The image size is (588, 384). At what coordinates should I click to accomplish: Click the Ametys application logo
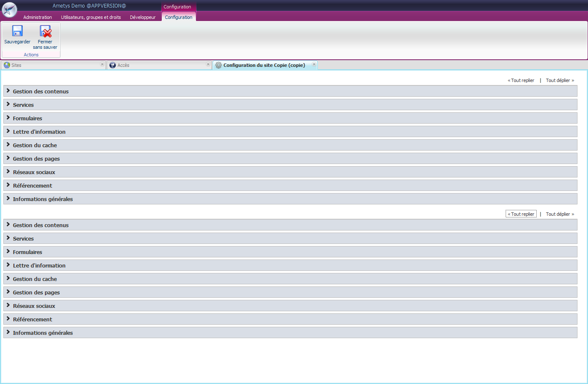coord(9,9)
